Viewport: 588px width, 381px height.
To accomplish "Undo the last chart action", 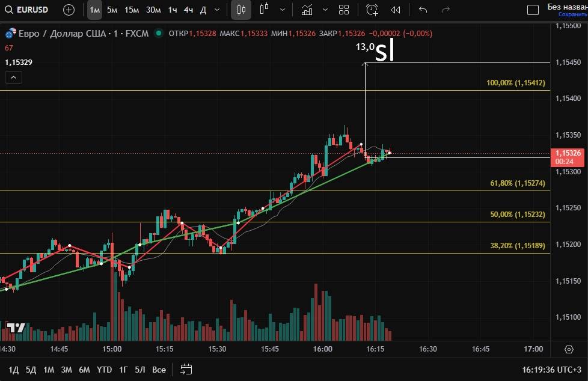I will (423, 10).
